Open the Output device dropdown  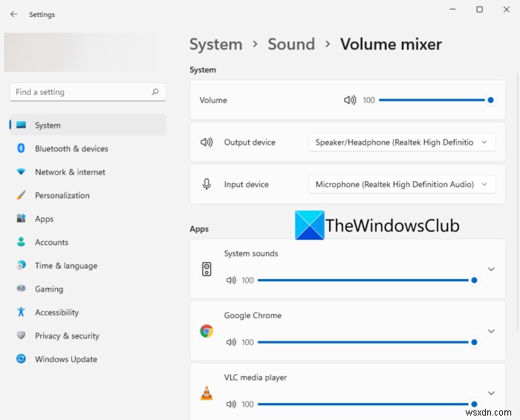402,142
